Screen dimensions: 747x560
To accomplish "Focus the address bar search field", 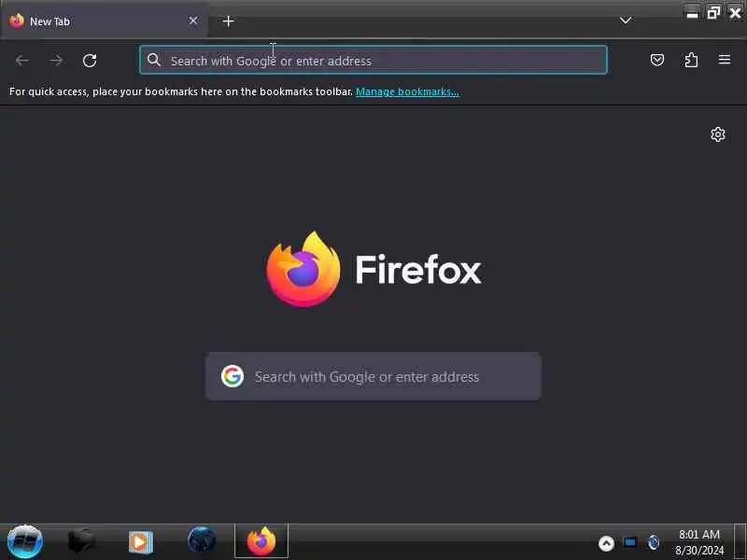I will (x=373, y=60).
